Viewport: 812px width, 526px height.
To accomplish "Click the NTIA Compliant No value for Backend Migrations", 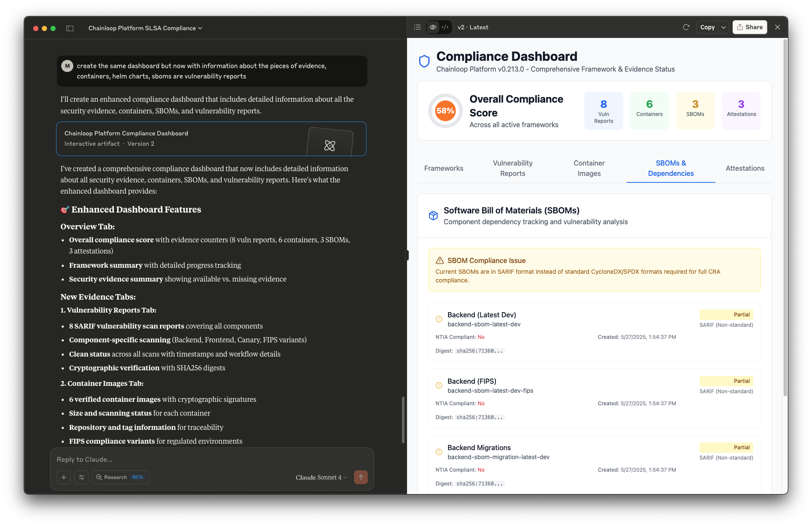I will point(481,470).
